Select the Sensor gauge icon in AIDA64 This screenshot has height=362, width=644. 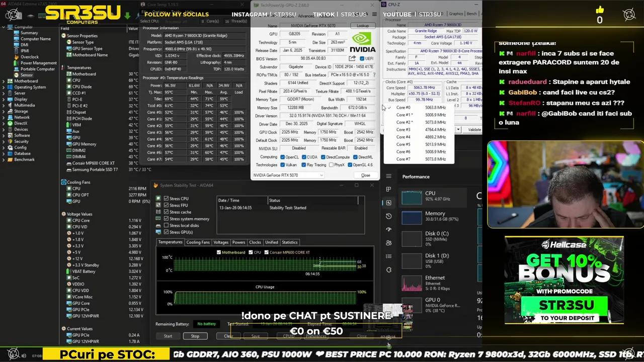17,75
